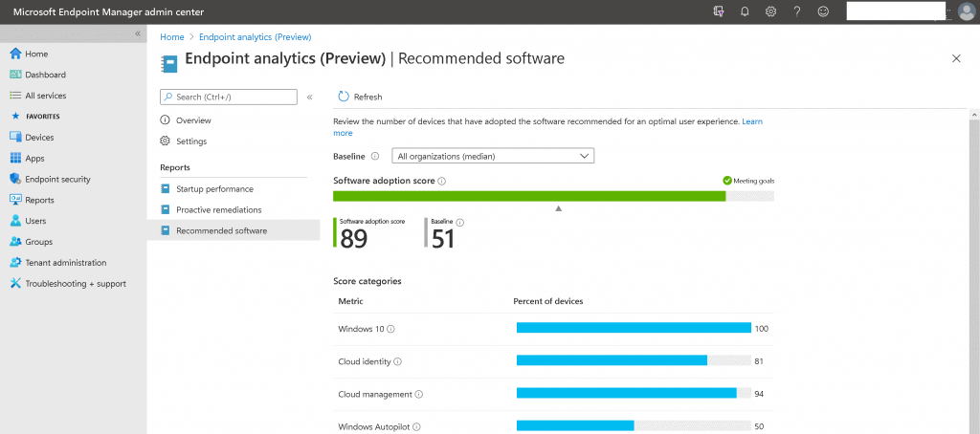
Task: Show the info tip beside Baseline 51
Action: 460,223
